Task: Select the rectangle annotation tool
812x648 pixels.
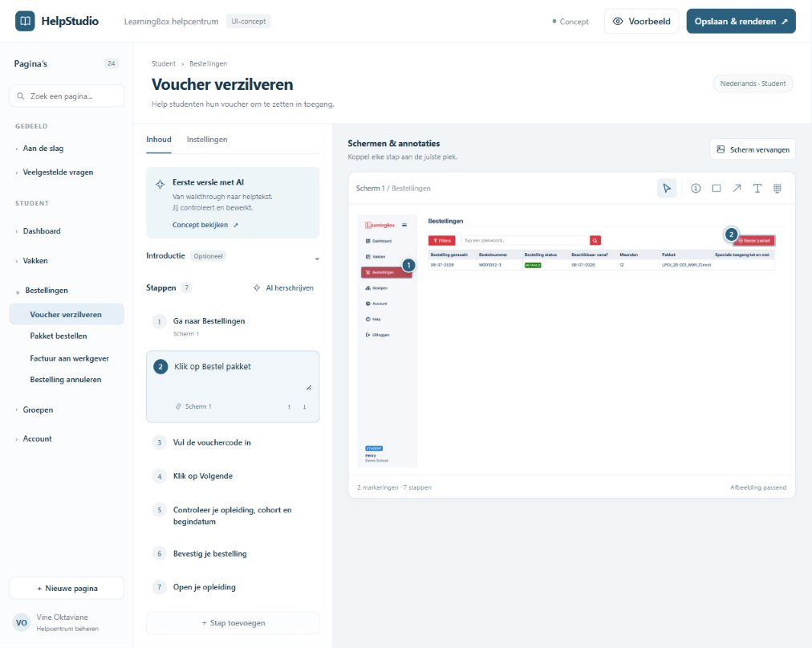Action: pos(717,188)
